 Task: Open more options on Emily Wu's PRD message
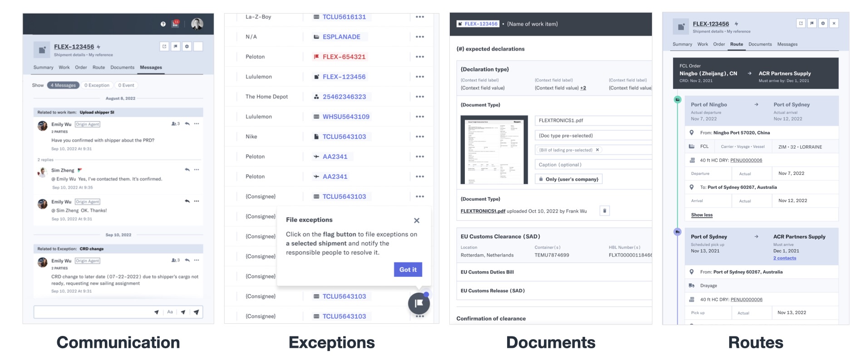click(197, 124)
